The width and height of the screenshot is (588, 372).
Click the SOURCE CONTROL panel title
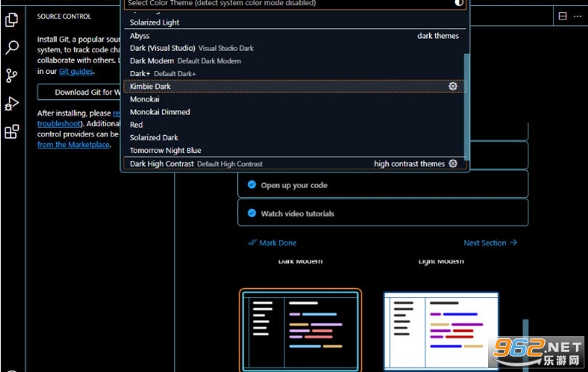tap(64, 17)
